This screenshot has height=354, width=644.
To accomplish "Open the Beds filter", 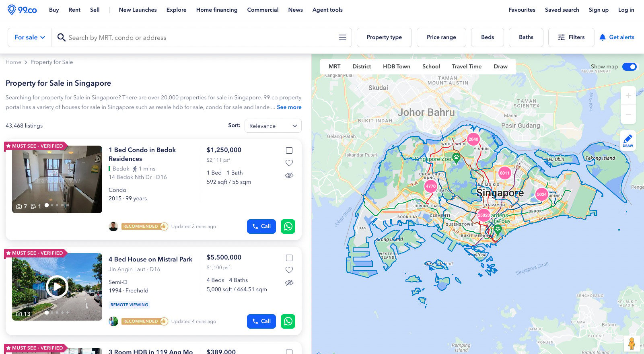I will (x=488, y=37).
